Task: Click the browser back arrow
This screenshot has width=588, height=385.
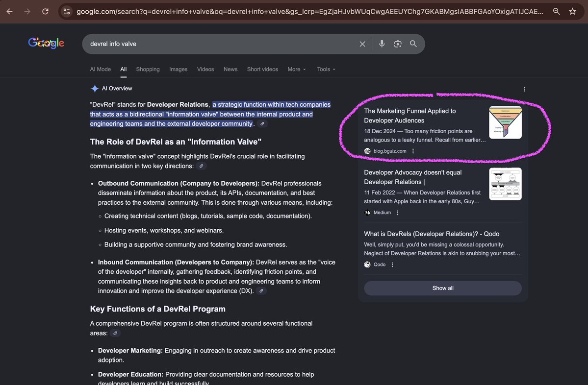Action: pos(10,12)
